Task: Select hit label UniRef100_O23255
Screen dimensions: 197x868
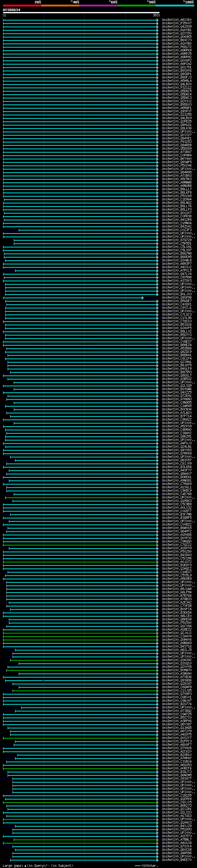Action: tap(177, 115)
